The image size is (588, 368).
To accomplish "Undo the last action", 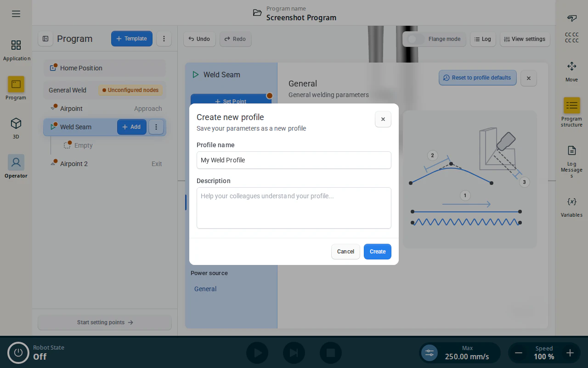I will coord(199,39).
